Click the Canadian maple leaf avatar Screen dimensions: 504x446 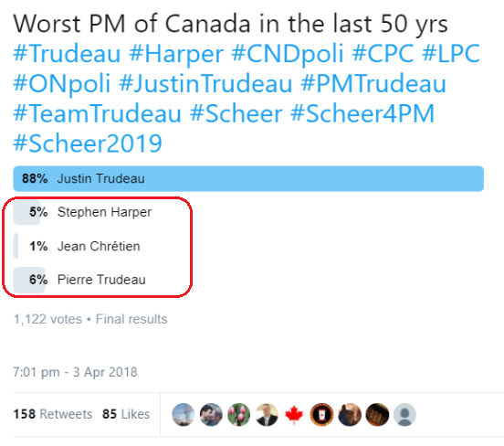(x=294, y=414)
